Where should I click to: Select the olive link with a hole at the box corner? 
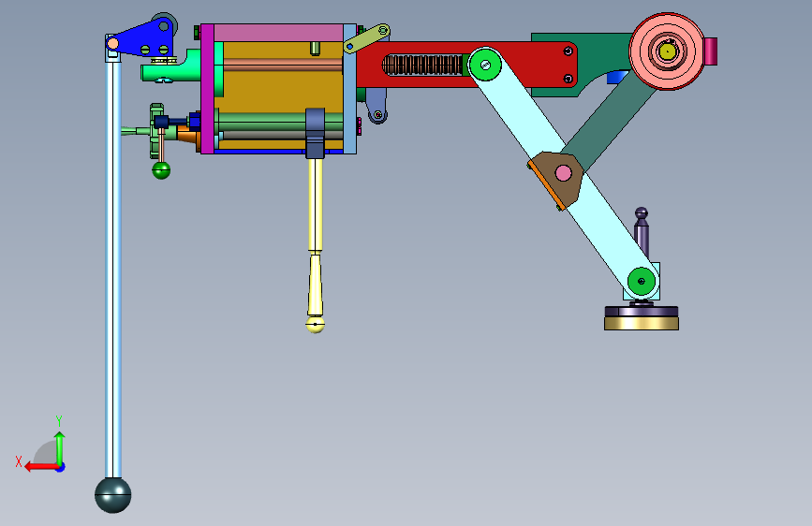coord(366,37)
